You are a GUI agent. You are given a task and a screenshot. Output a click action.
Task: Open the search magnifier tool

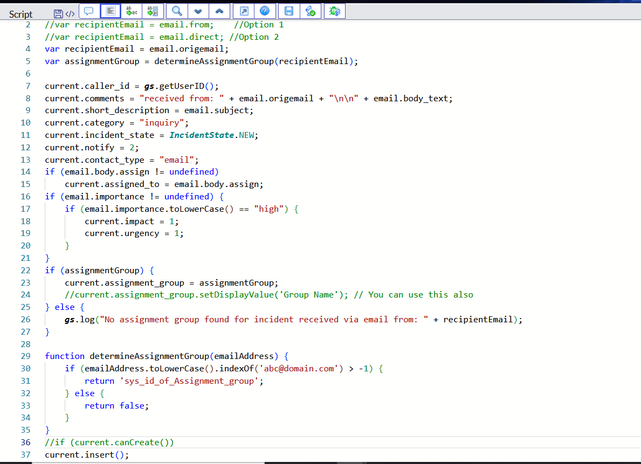177,11
